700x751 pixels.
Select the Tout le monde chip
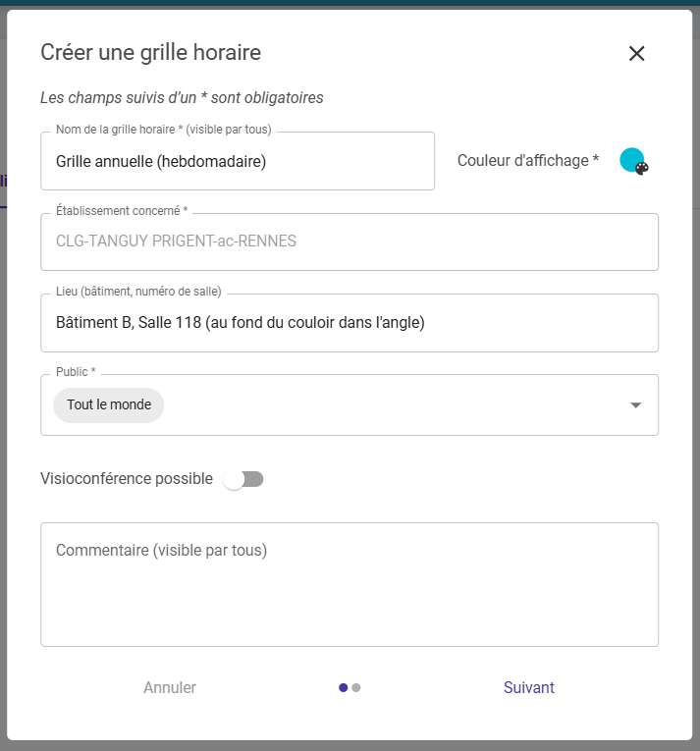tap(109, 404)
